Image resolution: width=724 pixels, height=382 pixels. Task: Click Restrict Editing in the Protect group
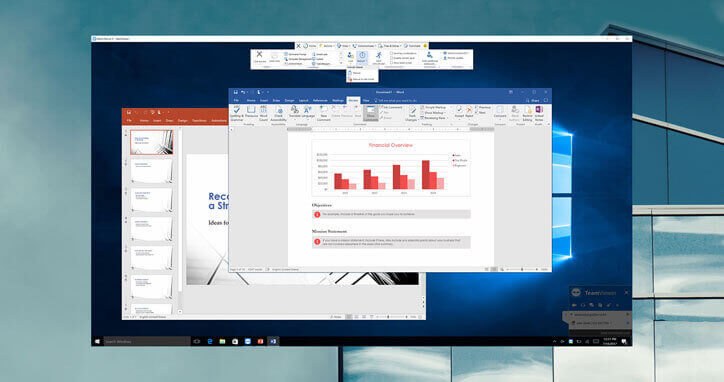click(x=527, y=114)
